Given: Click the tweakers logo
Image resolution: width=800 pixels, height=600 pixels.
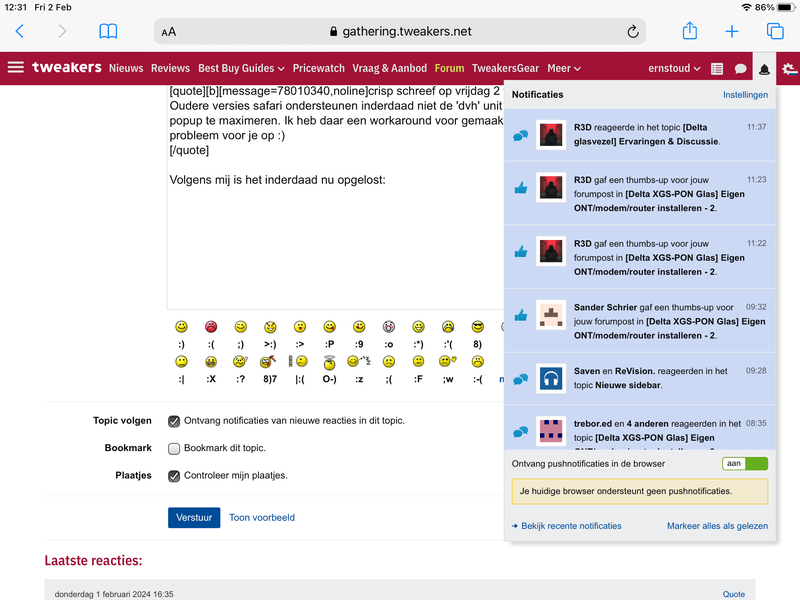Looking at the screenshot, I should (67, 67).
